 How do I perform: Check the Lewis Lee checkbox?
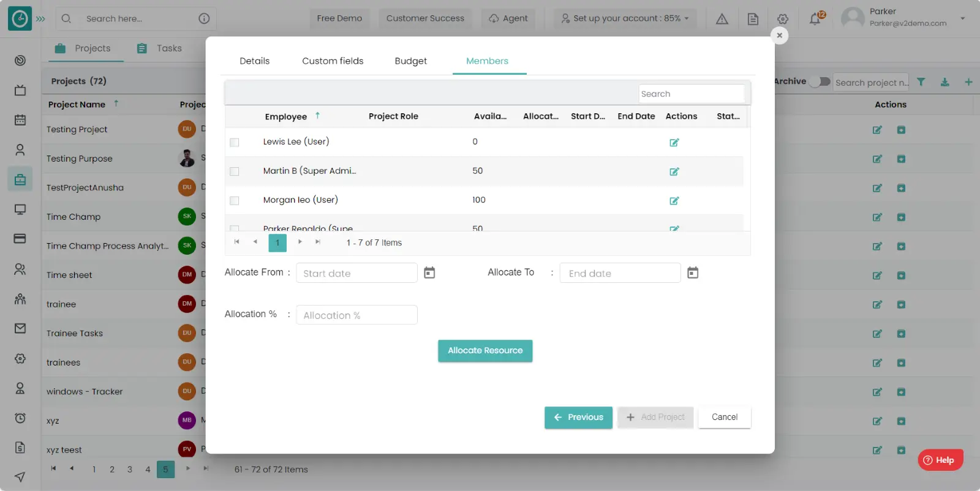click(x=234, y=142)
